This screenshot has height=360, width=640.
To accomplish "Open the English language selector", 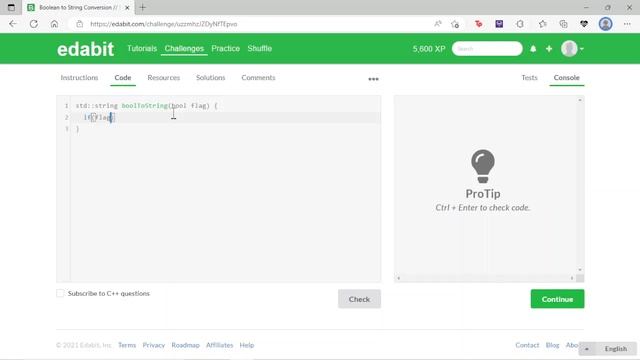I will click(608, 349).
